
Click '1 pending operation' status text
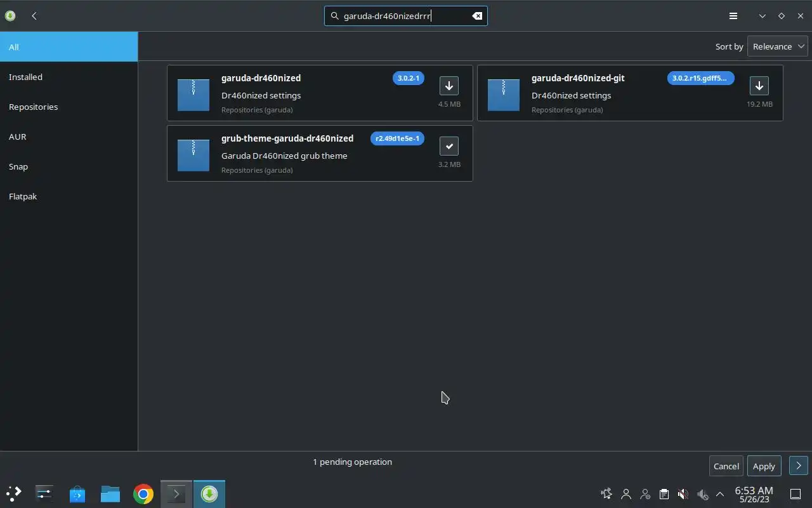(352, 462)
